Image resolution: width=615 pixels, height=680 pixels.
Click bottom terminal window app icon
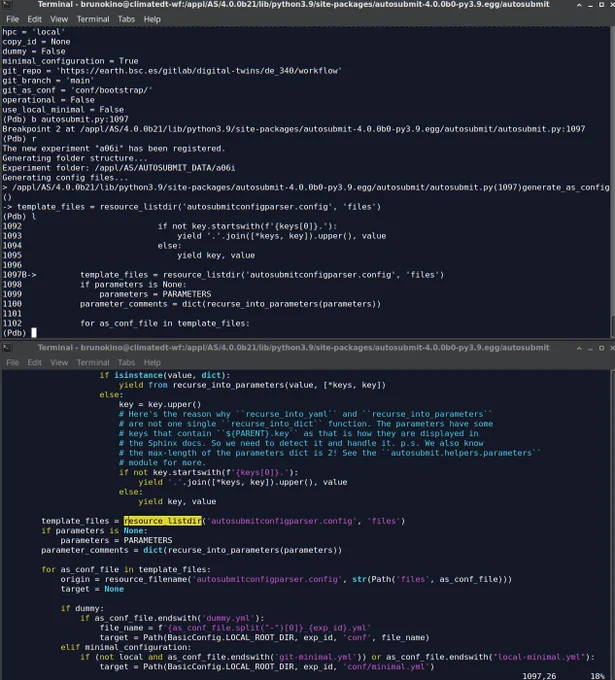click(x=7, y=348)
